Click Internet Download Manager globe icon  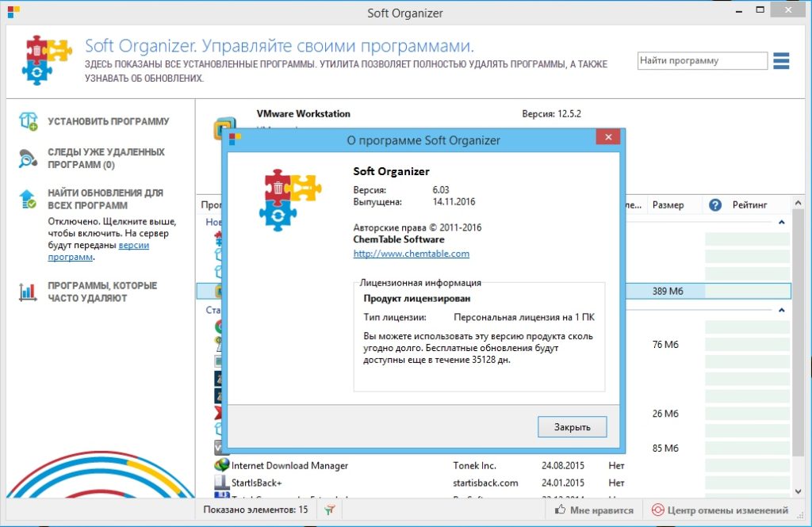click(x=222, y=465)
